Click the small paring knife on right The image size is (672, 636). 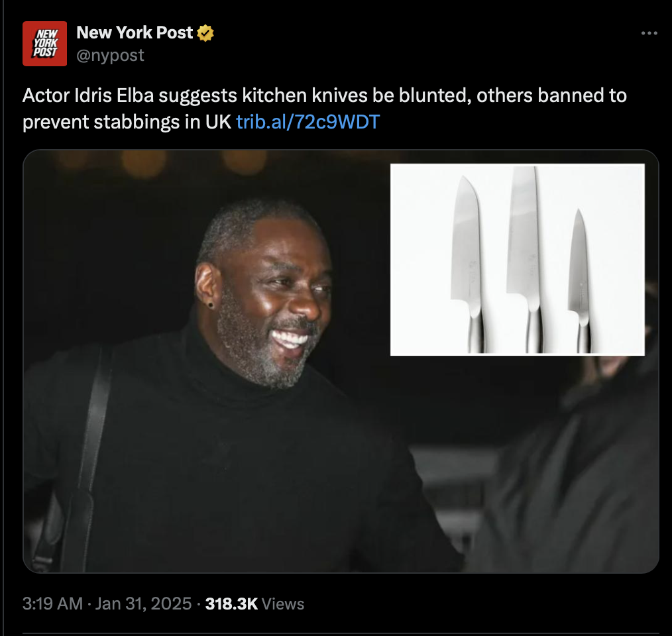click(x=581, y=281)
